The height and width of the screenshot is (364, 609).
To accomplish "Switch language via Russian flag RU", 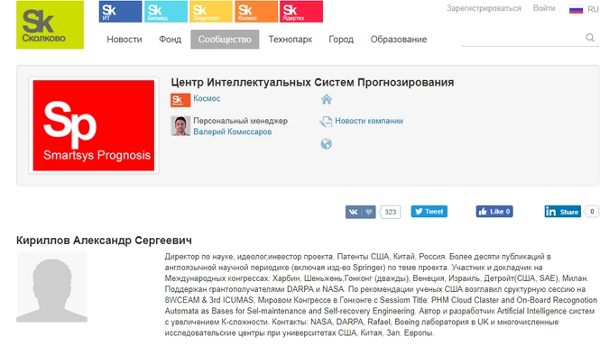I will (583, 9).
